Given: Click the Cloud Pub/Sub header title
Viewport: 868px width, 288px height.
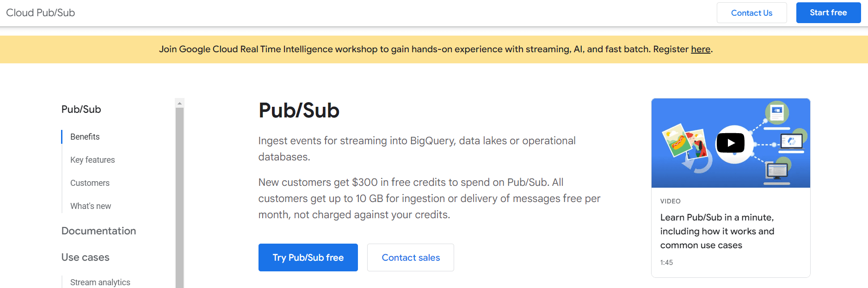Looking at the screenshot, I should click(x=40, y=12).
